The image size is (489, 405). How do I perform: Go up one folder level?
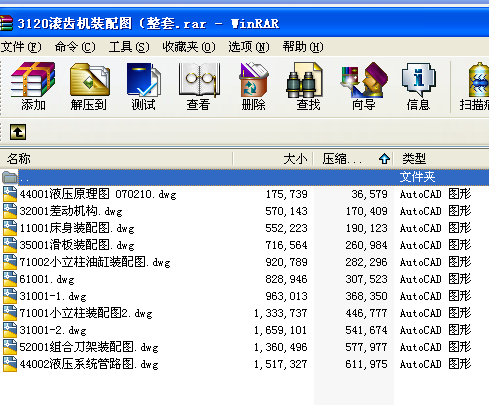coord(18,132)
